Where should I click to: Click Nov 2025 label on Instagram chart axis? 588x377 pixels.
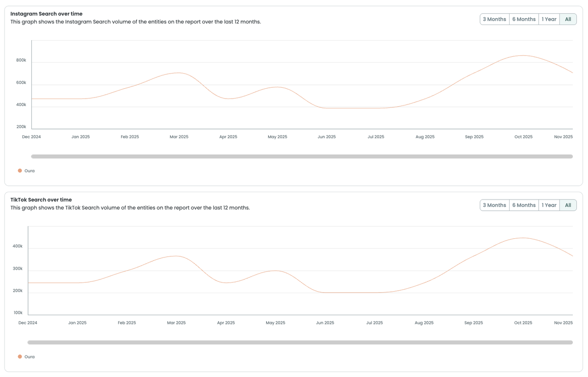coord(563,137)
